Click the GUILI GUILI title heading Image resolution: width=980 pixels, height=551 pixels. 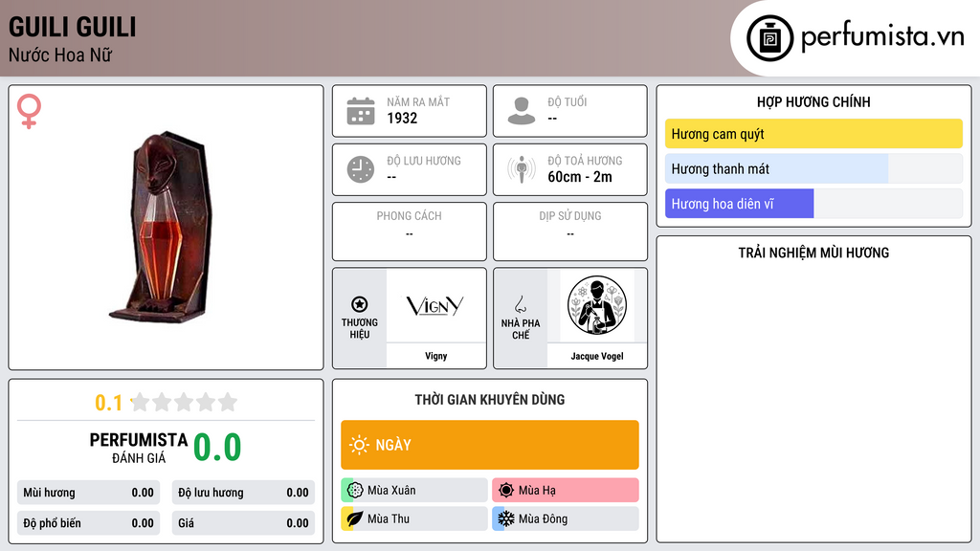(x=73, y=27)
